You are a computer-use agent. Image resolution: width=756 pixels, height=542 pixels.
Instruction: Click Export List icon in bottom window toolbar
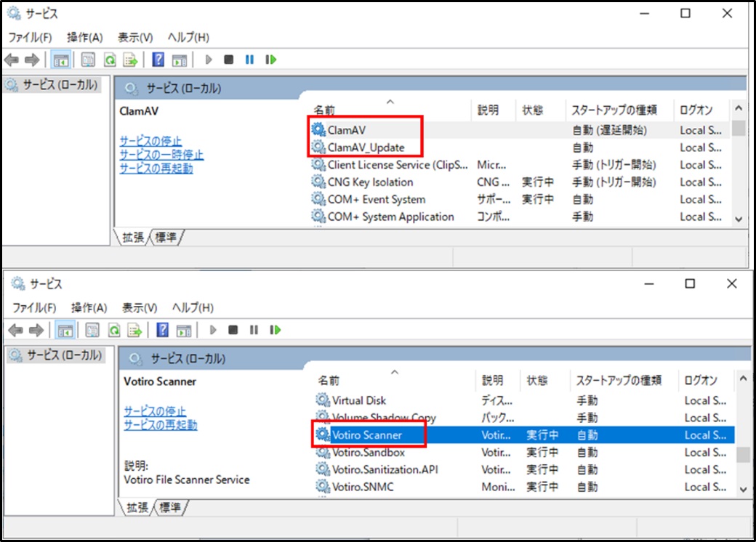tap(134, 330)
